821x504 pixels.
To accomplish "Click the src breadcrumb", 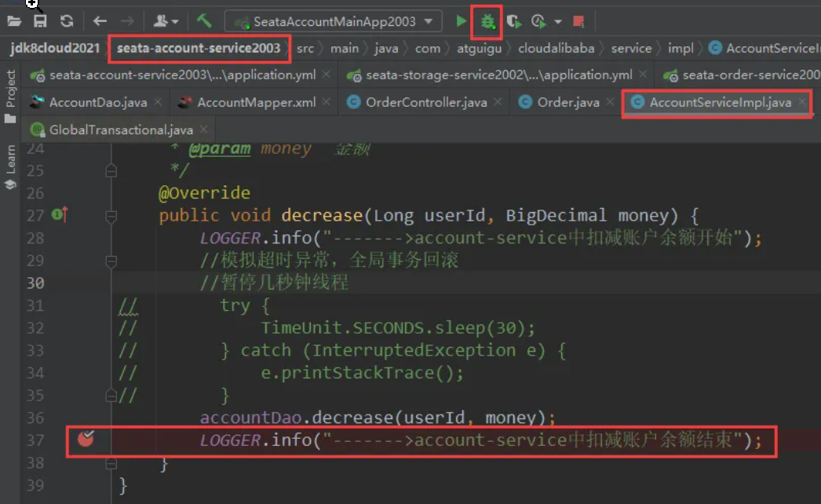I will pos(305,49).
